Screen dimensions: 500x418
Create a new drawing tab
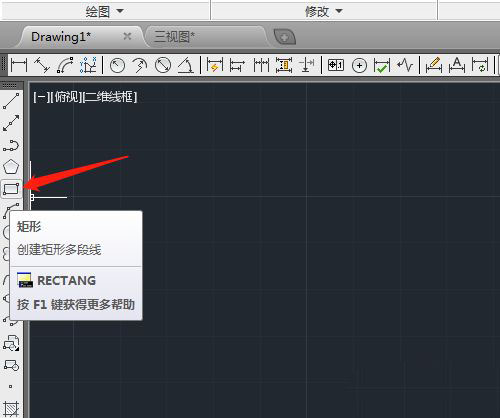point(284,37)
